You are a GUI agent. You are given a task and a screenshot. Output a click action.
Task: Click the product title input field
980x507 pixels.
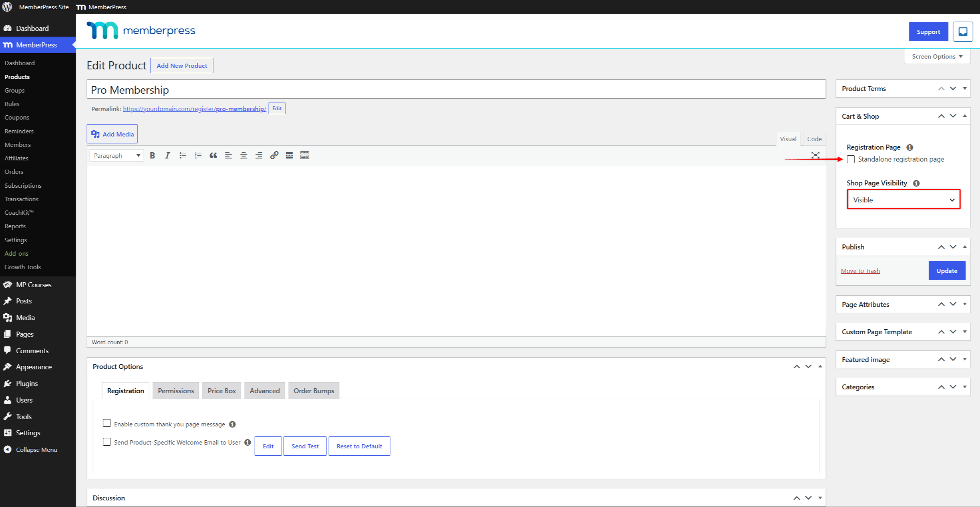[x=456, y=89]
